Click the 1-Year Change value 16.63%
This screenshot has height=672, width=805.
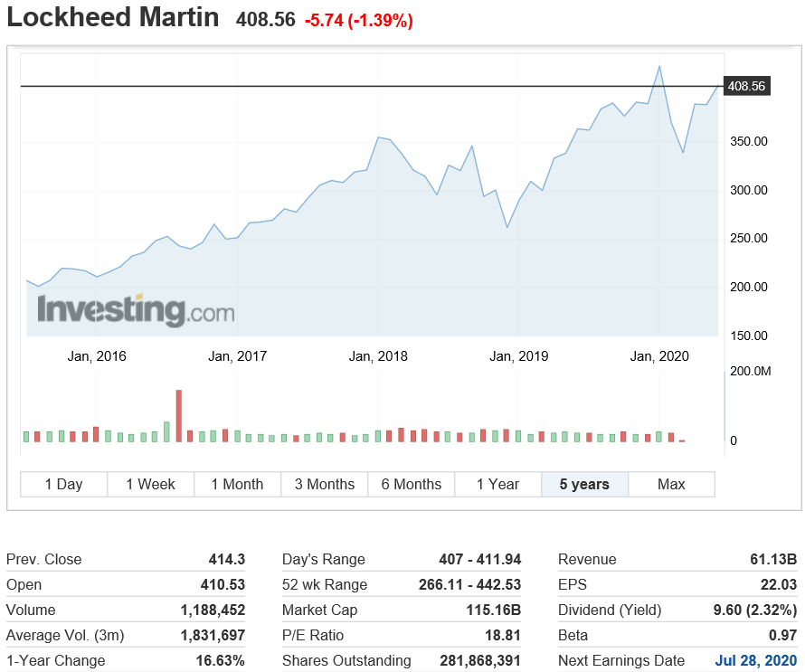[221, 660]
